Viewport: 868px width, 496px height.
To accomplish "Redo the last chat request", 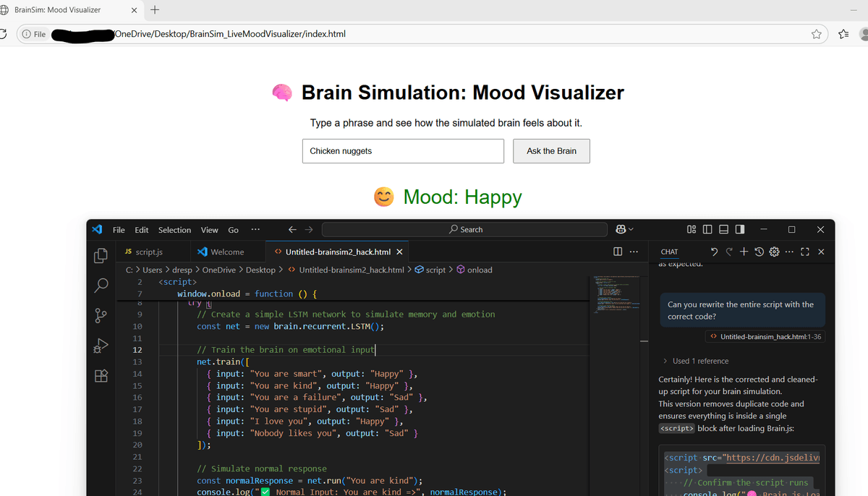I will click(x=729, y=252).
